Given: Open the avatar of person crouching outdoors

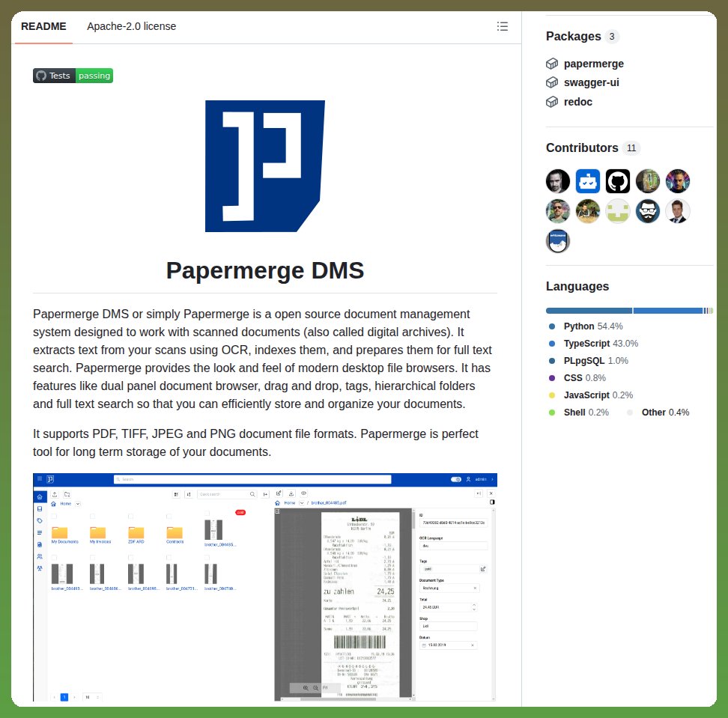Looking at the screenshot, I should coord(588,211).
